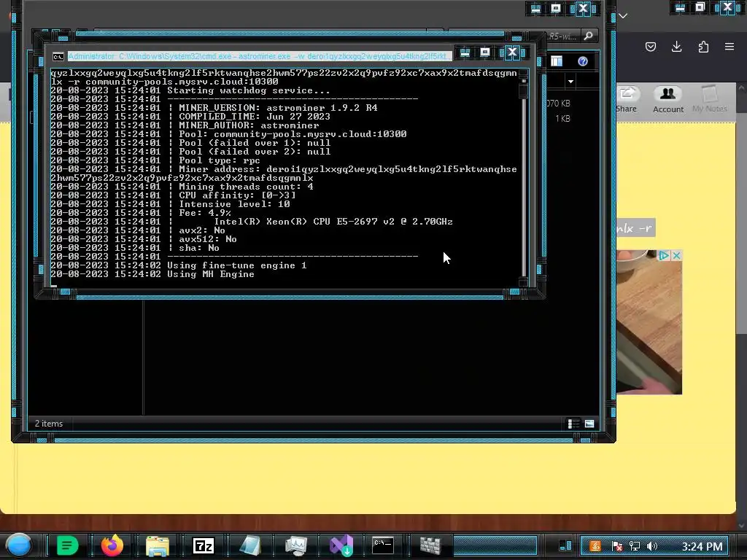Open the Firefox hamburger application menu
The width and height of the screenshot is (747, 560).
point(729,47)
